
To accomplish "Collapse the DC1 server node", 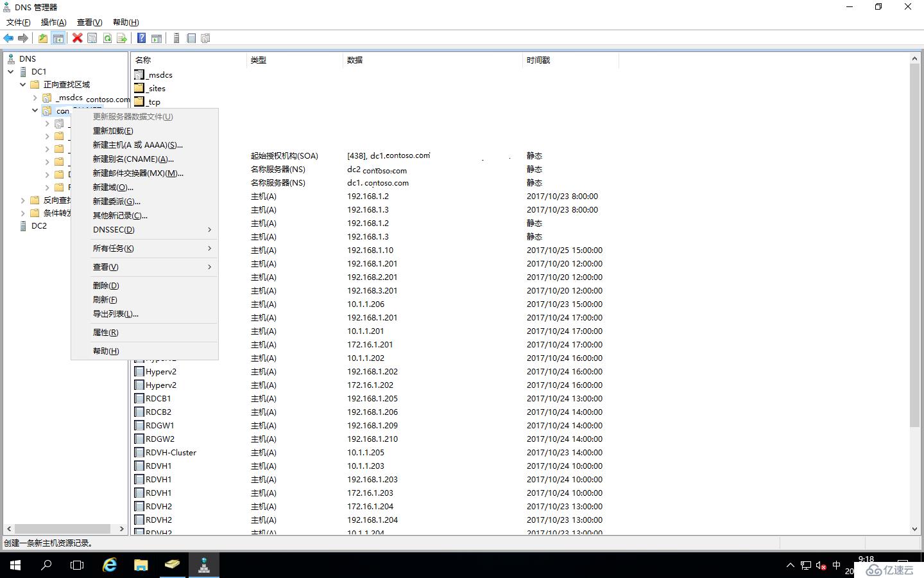I will point(11,72).
